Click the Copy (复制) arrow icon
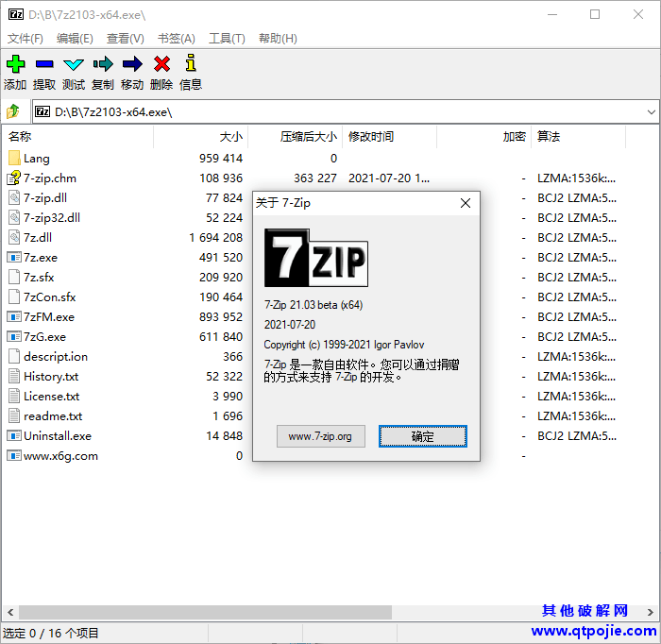Image resolution: width=661 pixels, height=644 pixels. 103,64
